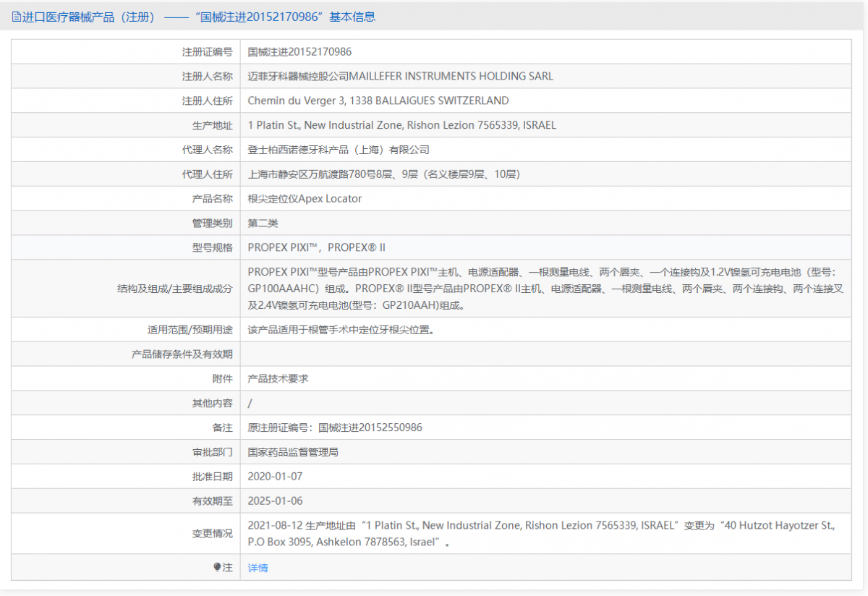Click the 批准日期 label
The height and width of the screenshot is (596, 868).
(213, 477)
